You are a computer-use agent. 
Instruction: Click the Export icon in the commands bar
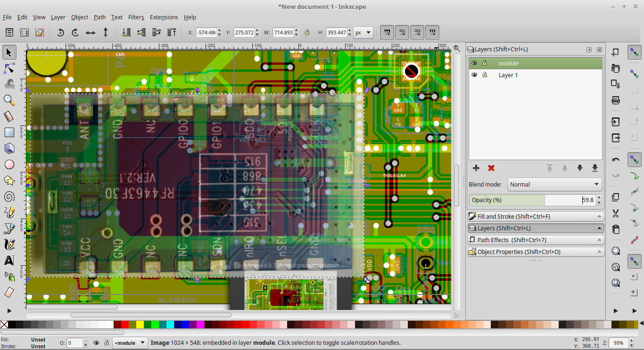point(615,138)
